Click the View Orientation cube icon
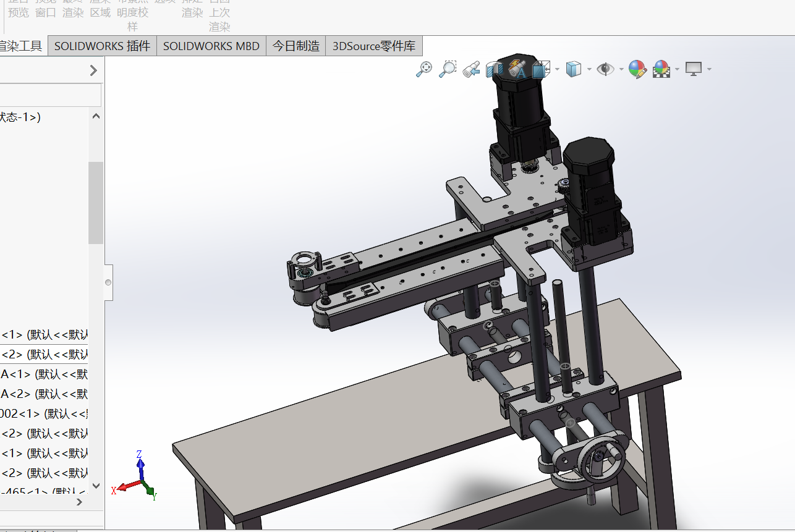The width and height of the screenshot is (795, 532). click(x=541, y=69)
